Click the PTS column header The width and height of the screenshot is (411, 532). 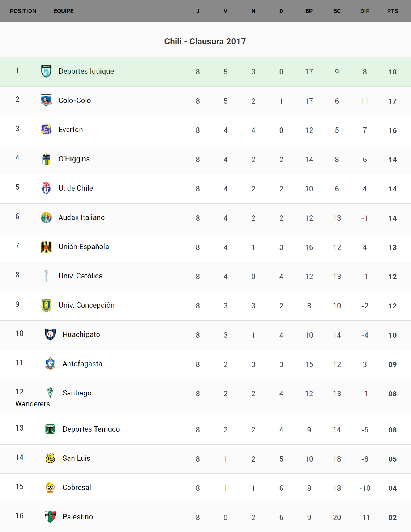[393, 11]
